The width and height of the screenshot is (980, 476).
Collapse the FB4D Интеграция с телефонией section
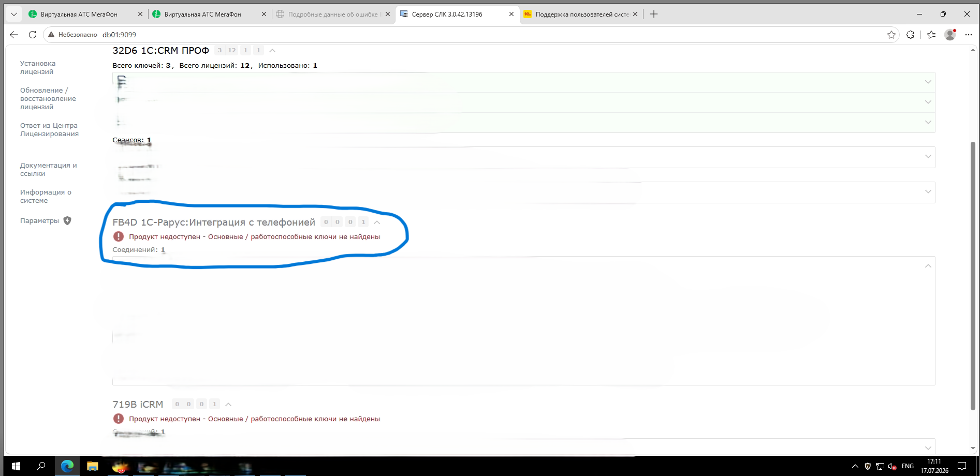click(x=377, y=222)
